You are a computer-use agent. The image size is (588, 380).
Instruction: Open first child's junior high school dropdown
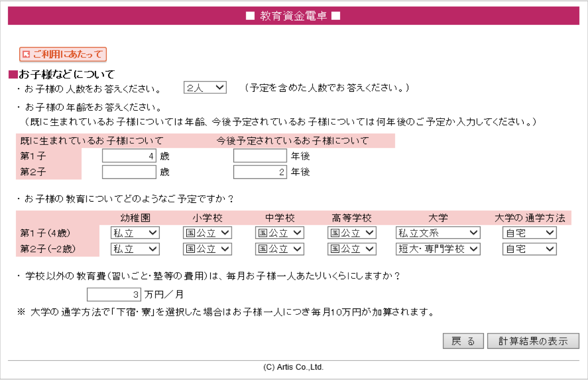[279, 233]
